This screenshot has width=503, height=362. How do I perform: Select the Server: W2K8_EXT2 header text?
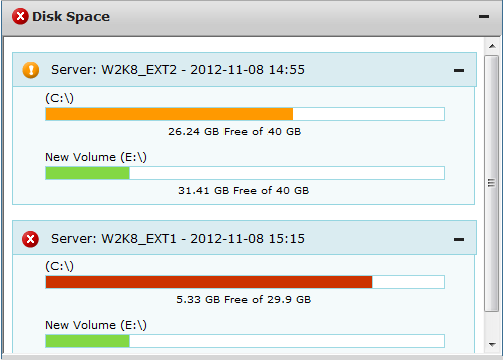click(x=178, y=70)
